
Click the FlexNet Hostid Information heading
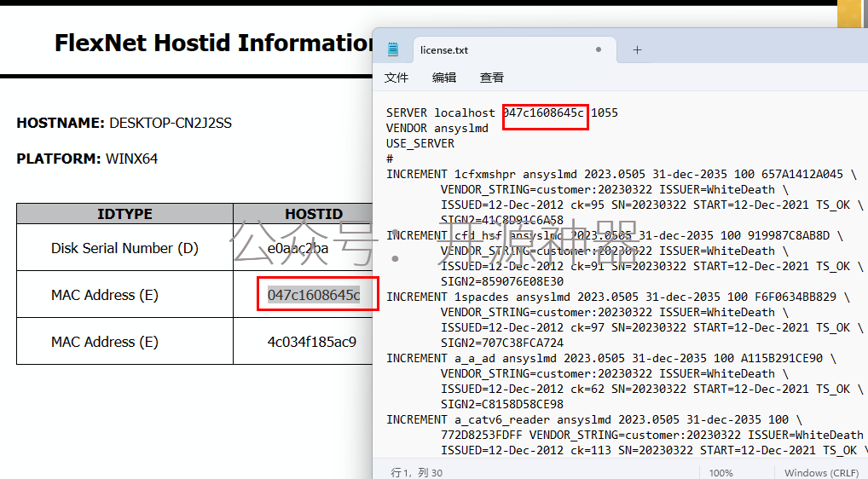pos(214,43)
